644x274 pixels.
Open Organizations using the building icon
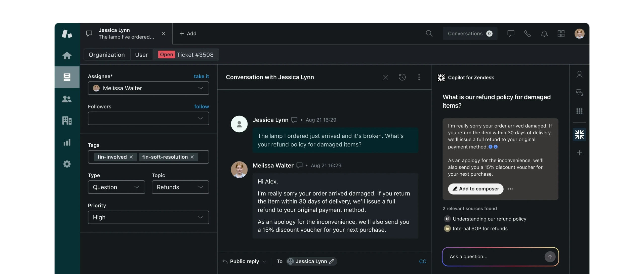coord(67,121)
